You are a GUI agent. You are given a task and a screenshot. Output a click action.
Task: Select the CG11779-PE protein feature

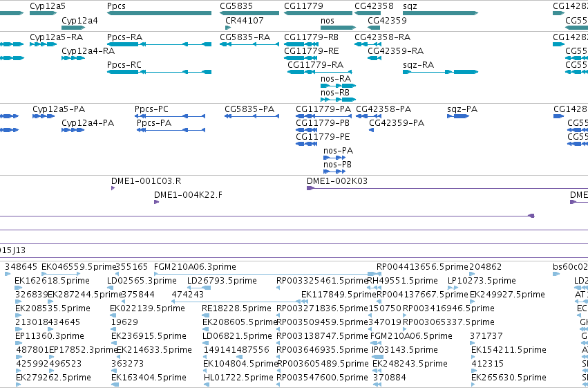(x=306, y=144)
